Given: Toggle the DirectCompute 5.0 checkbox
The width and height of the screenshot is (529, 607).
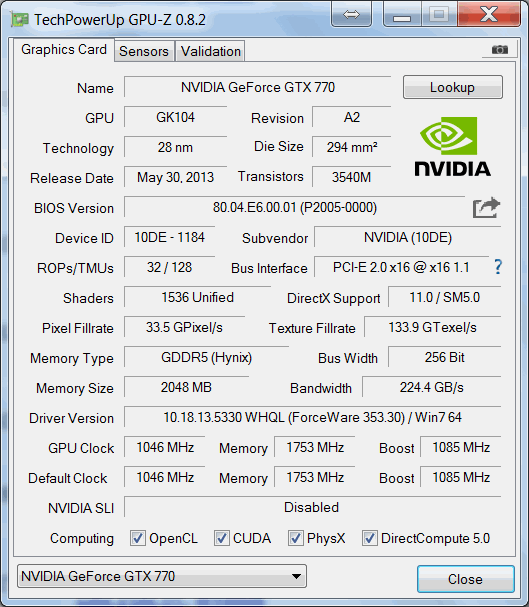Looking at the screenshot, I should (370, 538).
